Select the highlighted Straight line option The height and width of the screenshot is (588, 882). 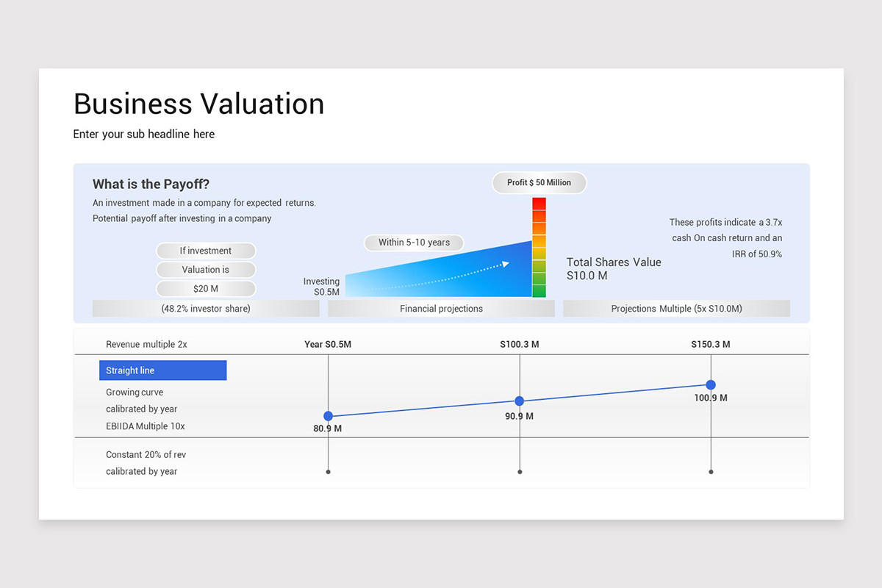[162, 370]
